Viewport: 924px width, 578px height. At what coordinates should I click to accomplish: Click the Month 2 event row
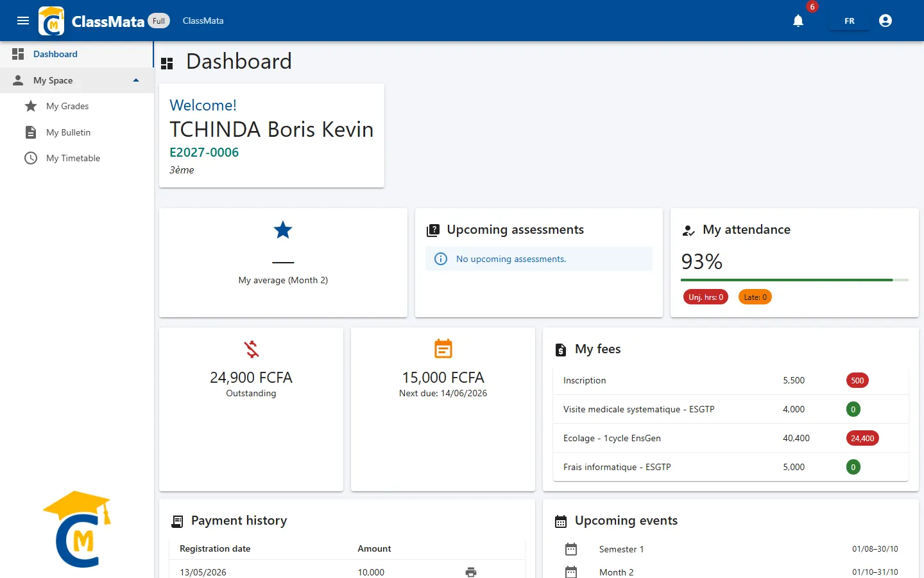tap(731, 572)
